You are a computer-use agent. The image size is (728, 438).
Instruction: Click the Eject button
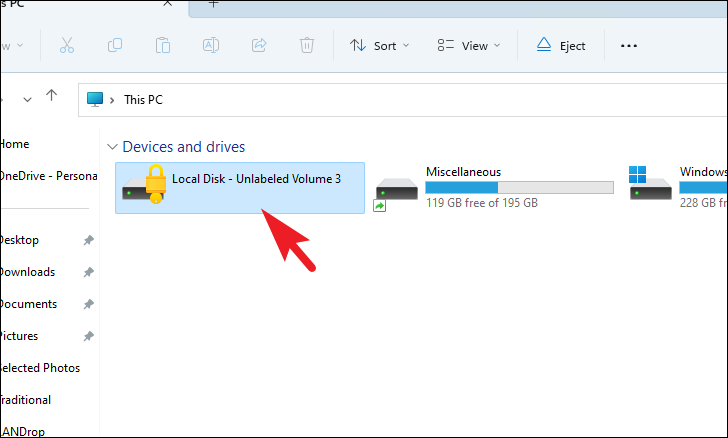click(561, 46)
